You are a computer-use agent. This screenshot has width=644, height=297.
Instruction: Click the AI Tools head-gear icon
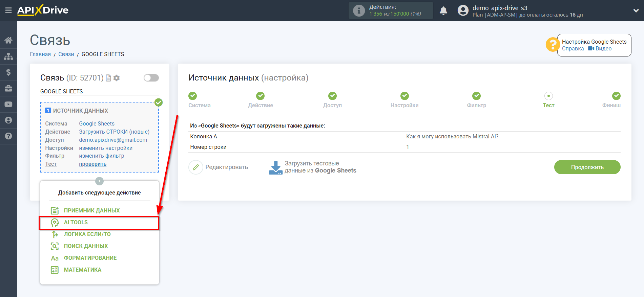pyautogui.click(x=55, y=222)
